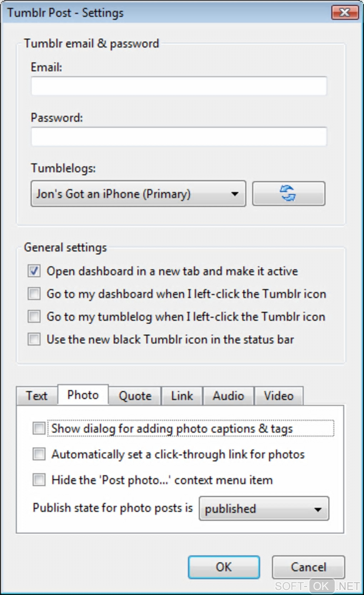The image size is (364, 595).
Task: Enable Go to my dashboard on left-click
Action: tap(34, 294)
